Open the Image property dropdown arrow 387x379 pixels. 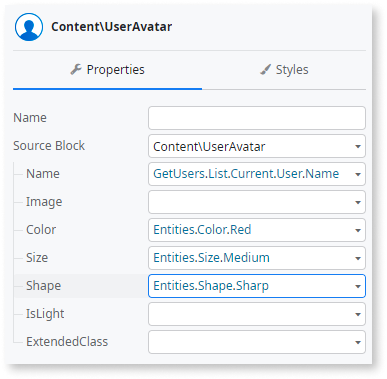[x=358, y=202]
